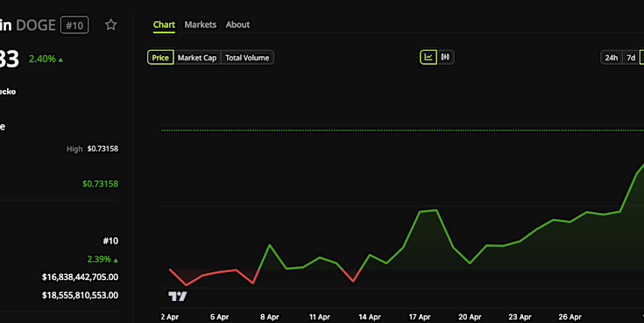Switch to the About tab
The height and width of the screenshot is (323, 644).
coord(237,25)
